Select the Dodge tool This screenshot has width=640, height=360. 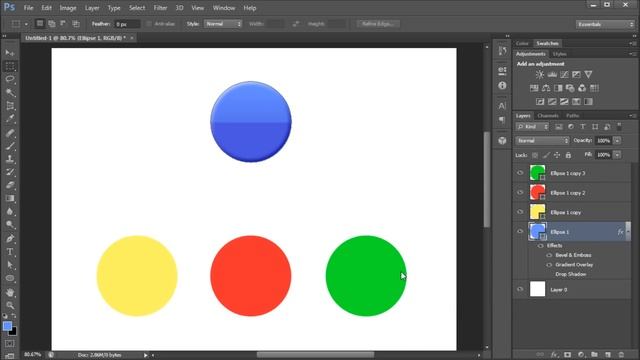(10, 224)
